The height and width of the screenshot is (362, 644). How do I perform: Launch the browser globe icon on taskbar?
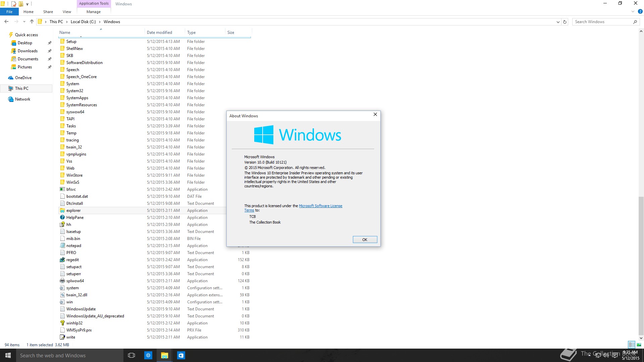148,355
